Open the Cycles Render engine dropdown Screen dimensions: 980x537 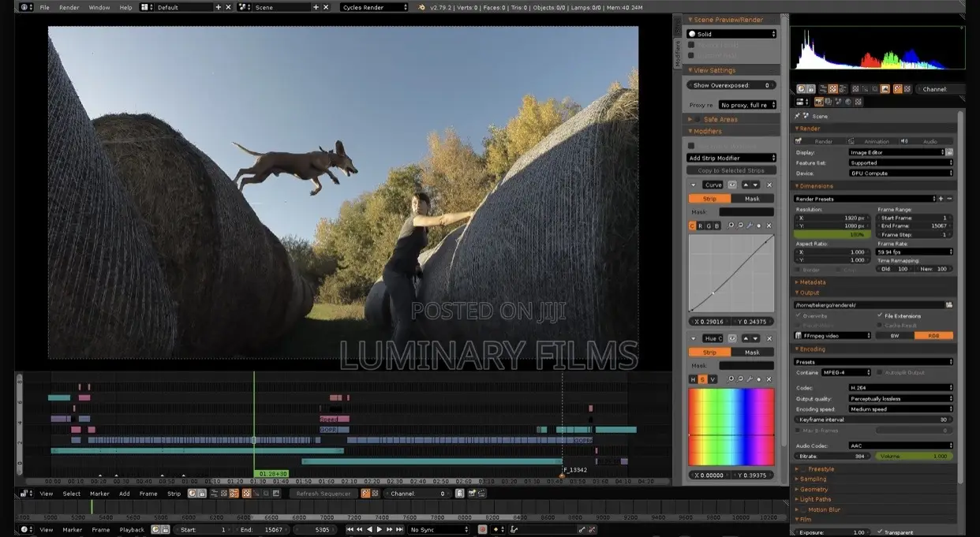[x=375, y=7]
